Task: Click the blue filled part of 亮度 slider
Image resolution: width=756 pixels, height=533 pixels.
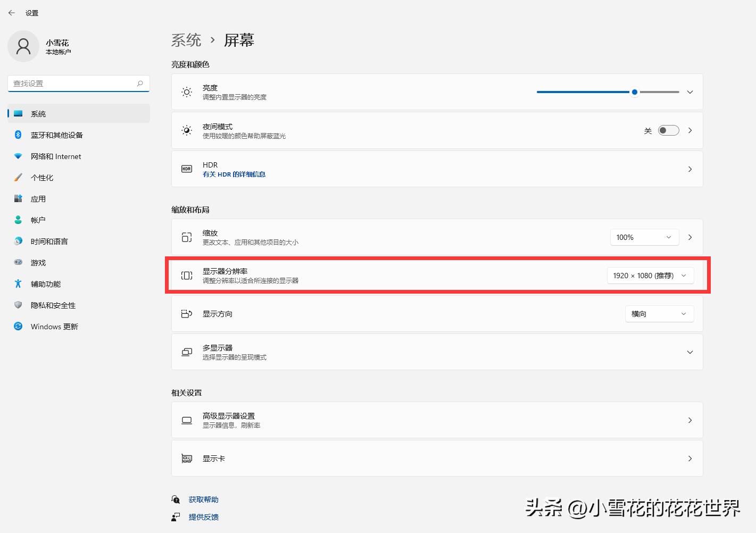Action: [x=583, y=92]
